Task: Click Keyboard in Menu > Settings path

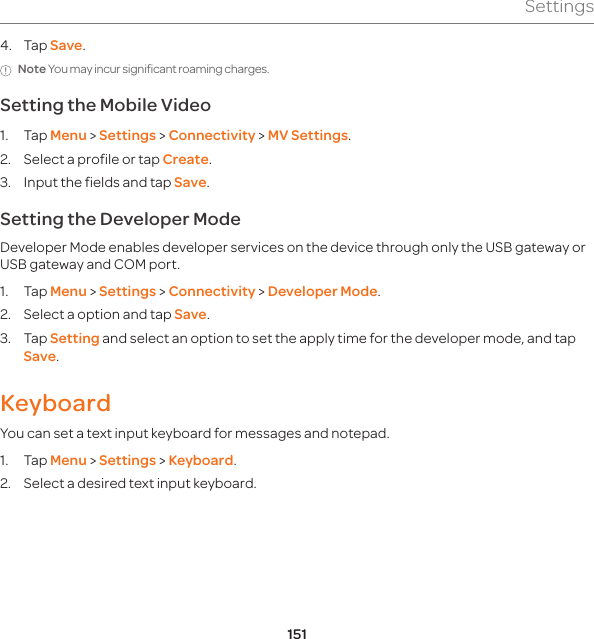Action: 201,461
